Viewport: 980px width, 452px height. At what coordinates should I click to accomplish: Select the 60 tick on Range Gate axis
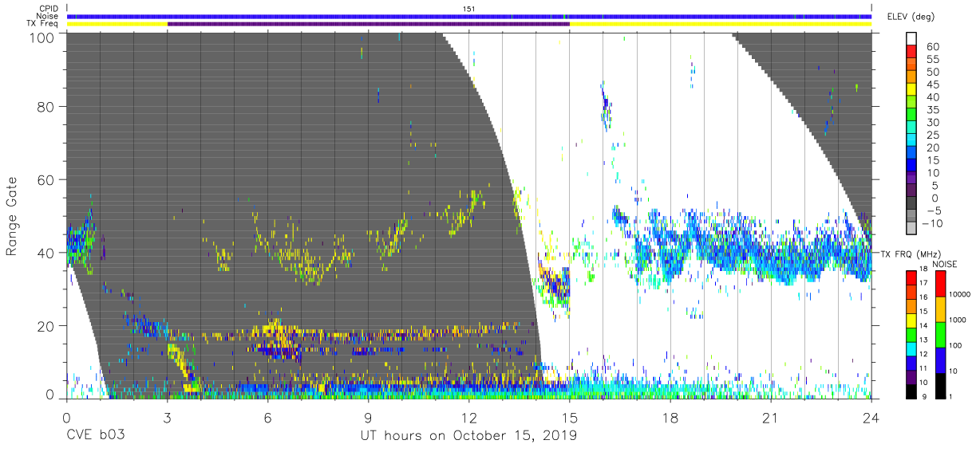click(45, 179)
